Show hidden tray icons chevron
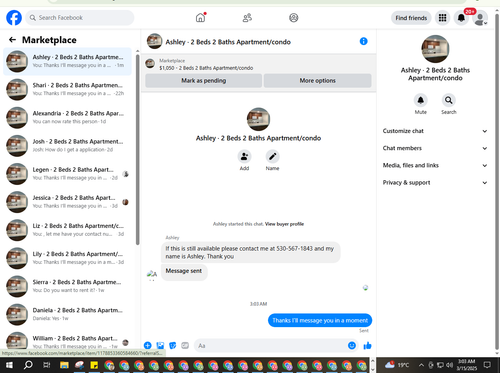The image size is (500, 373). (x=421, y=365)
